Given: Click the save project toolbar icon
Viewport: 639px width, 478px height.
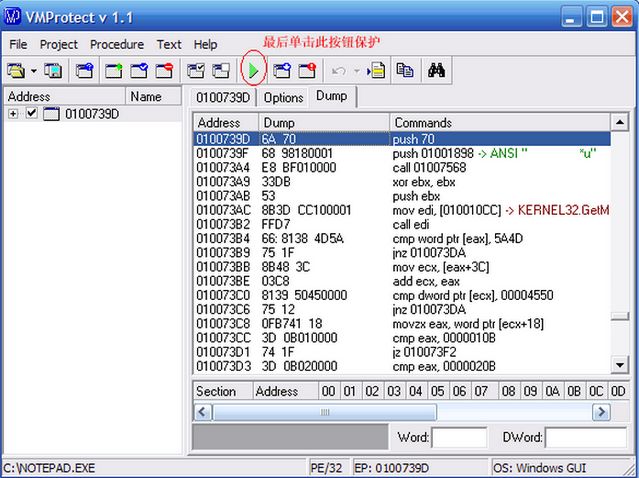Looking at the screenshot, I should (x=53, y=70).
